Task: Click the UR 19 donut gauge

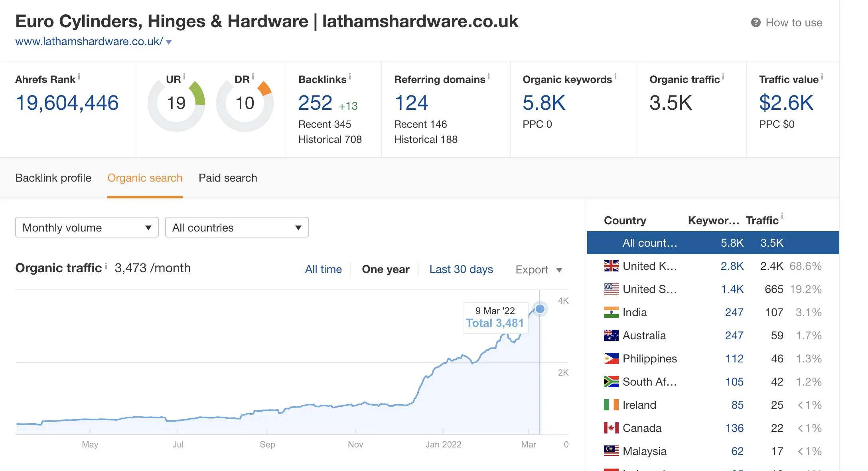Action: point(176,103)
